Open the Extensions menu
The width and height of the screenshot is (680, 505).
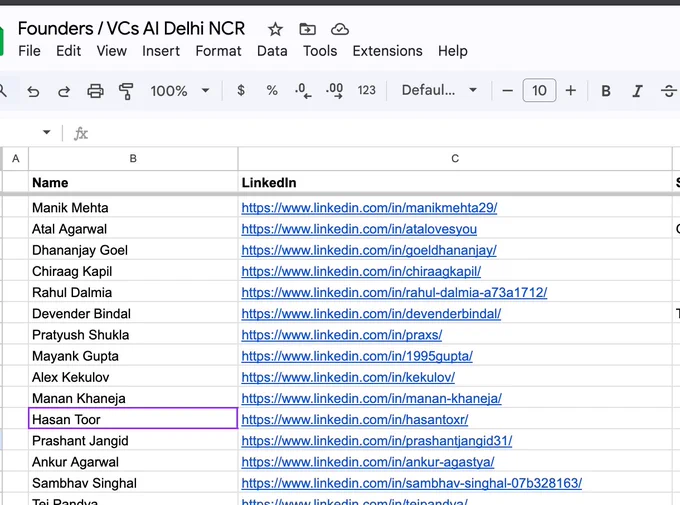pyautogui.click(x=387, y=51)
